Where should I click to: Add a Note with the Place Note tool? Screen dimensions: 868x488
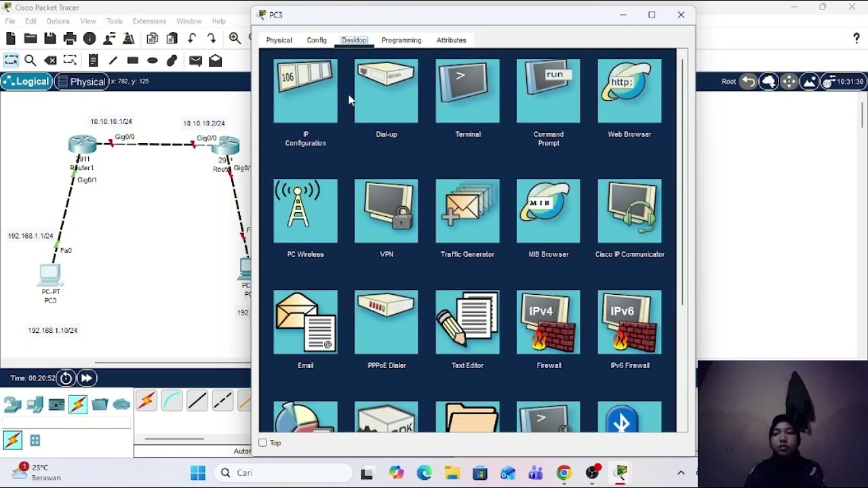94,60
